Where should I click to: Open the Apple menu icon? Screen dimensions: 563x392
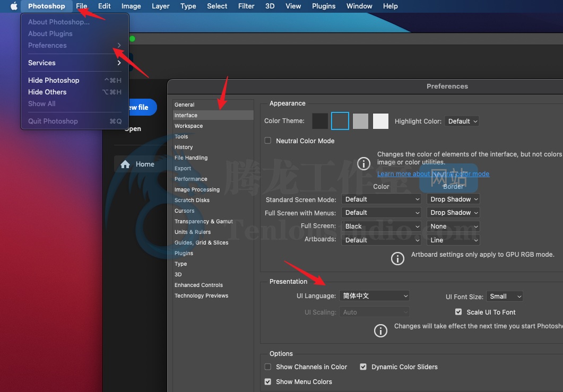[14, 6]
